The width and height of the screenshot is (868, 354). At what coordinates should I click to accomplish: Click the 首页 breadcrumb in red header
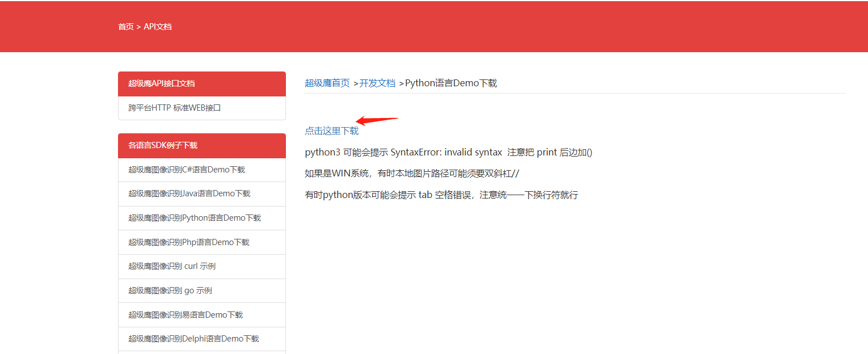pyautogui.click(x=126, y=27)
